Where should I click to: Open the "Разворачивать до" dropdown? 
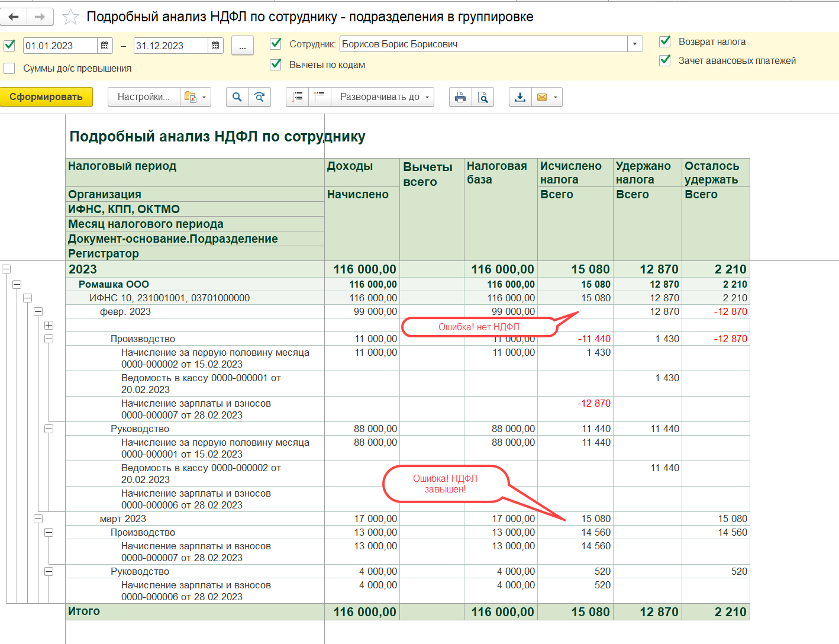pos(383,97)
